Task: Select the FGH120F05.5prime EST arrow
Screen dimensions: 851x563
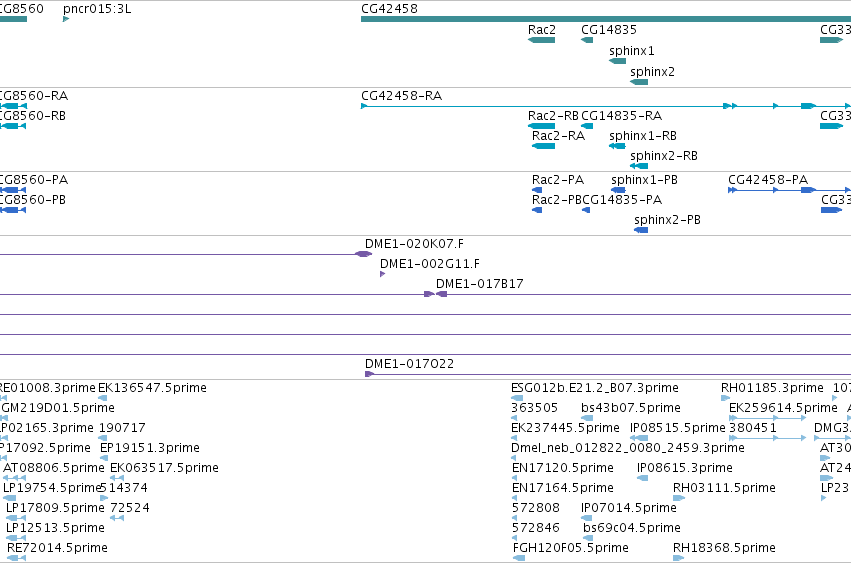Action: coord(519,558)
